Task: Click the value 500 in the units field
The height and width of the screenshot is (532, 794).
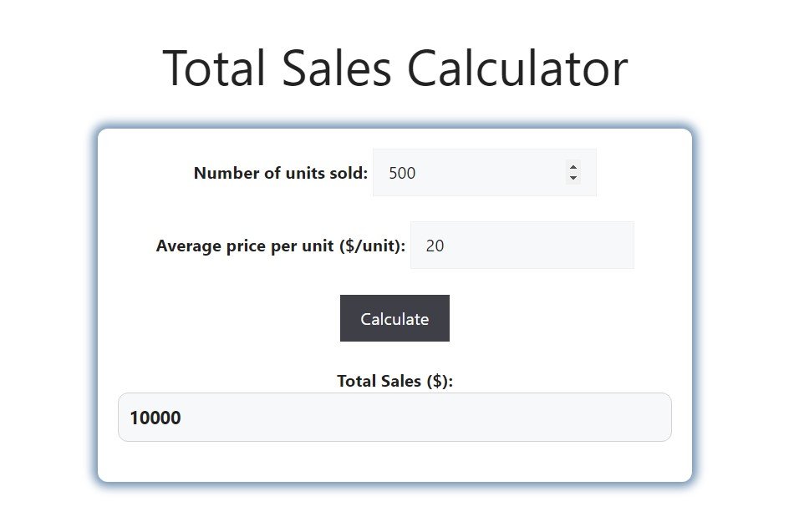Action: coord(401,173)
